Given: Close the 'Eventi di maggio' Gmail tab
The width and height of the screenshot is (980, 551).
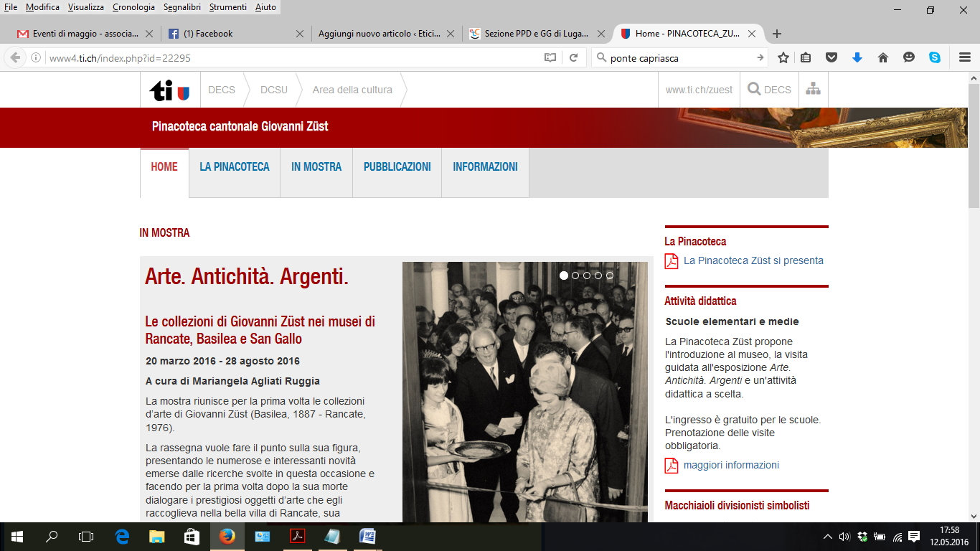Looking at the screenshot, I should pyautogui.click(x=149, y=34).
